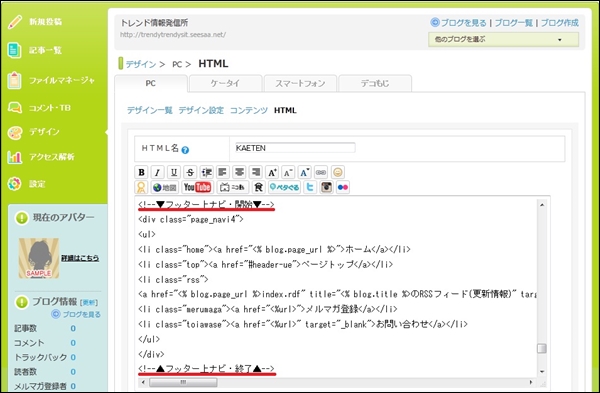Click the Rakuten R icon

click(259, 188)
